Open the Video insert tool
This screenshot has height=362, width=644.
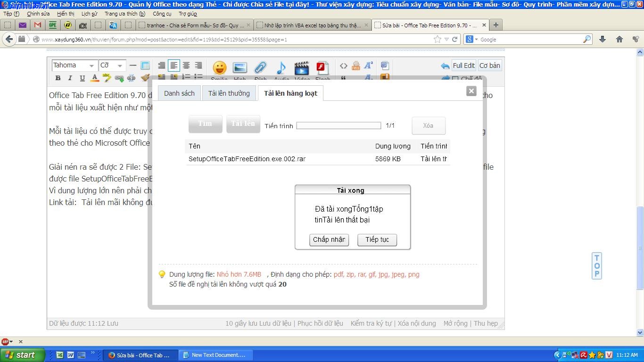[x=302, y=68]
